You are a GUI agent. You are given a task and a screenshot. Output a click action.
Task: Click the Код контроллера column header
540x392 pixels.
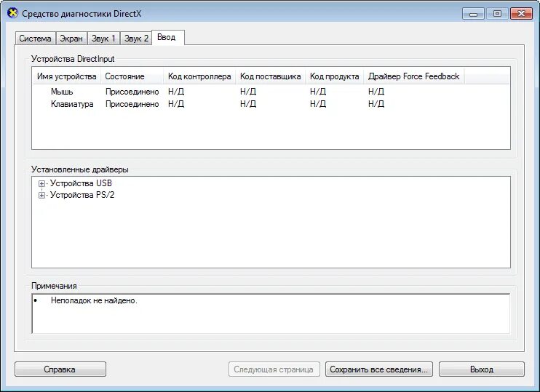(199, 76)
